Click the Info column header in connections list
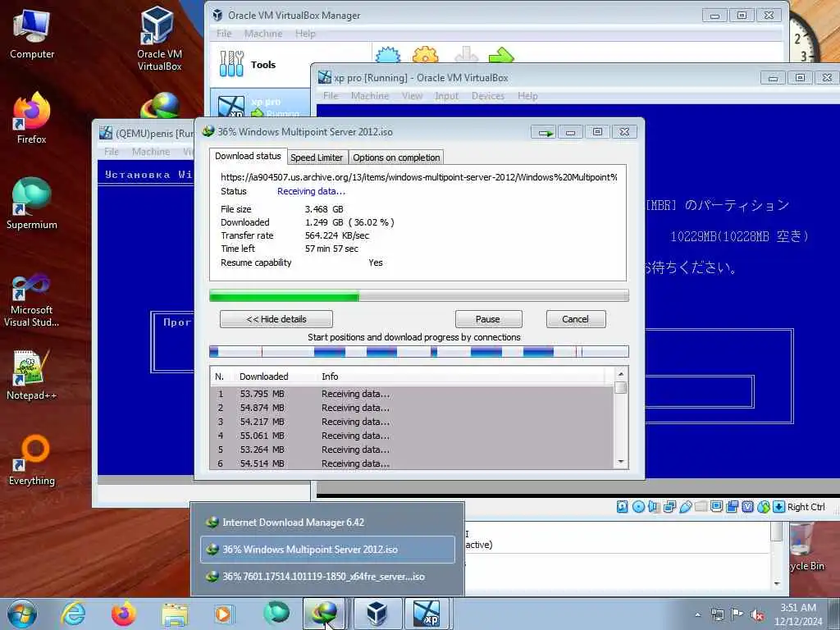This screenshot has width=840, height=630. [x=330, y=377]
